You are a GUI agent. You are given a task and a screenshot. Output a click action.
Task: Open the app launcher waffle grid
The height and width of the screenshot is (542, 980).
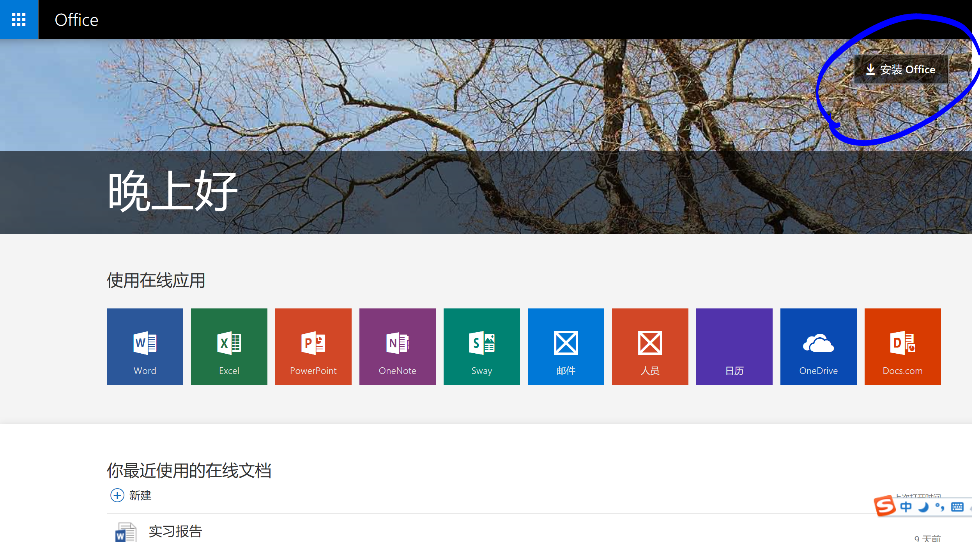(19, 19)
